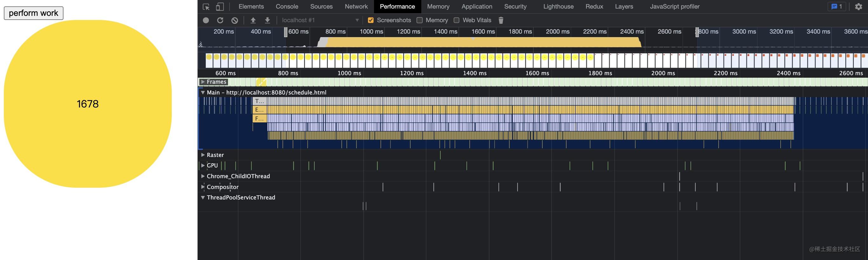The width and height of the screenshot is (868, 260).
Task: Expand the Compositor track
Action: (x=203, y=187)
